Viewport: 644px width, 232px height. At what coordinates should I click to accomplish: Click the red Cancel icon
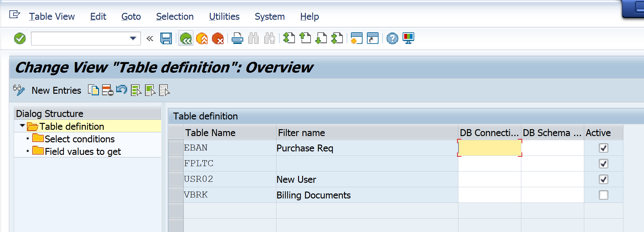[x=218, y=39]
